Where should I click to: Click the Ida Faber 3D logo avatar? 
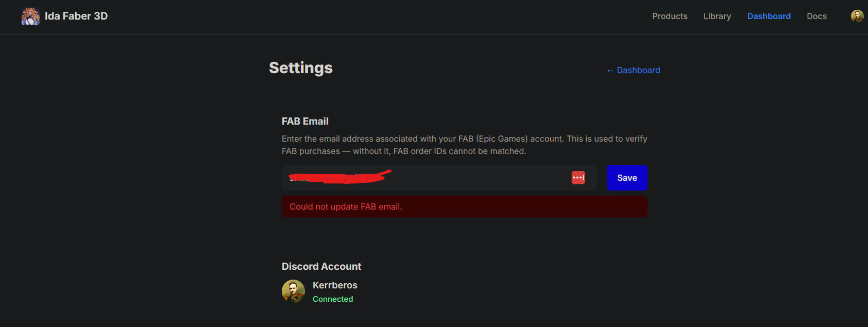[x=30, y=16]
